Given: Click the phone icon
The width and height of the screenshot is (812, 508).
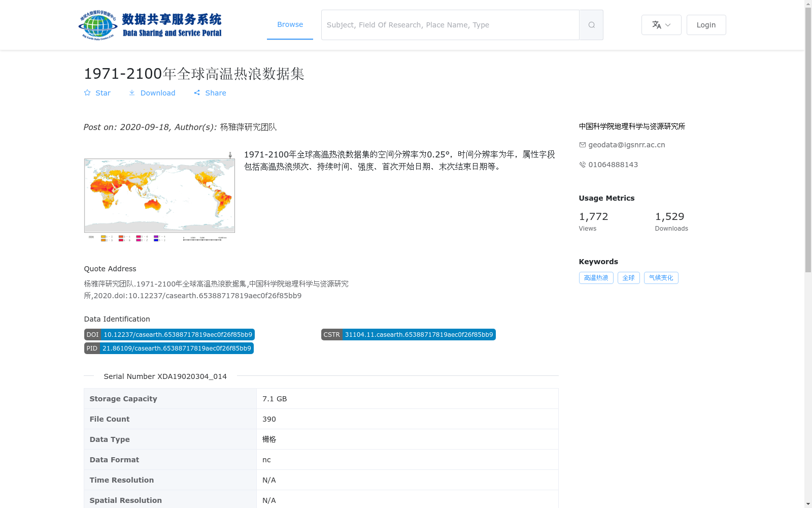Looking at the screenshot, I should click(x=583, y=165).
